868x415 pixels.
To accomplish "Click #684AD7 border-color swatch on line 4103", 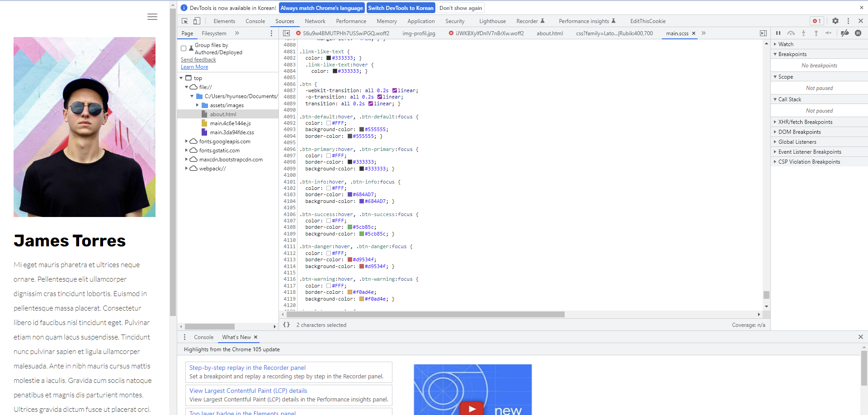I will [349, 194].
